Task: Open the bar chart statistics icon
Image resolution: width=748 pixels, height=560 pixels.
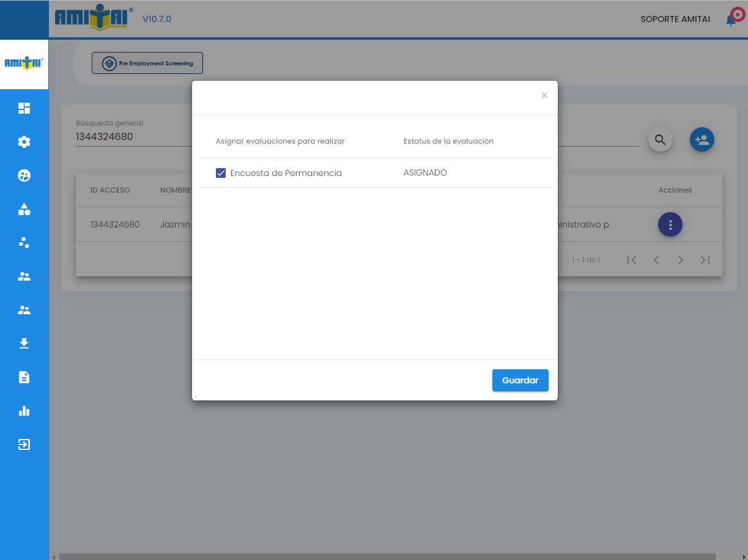Action: (x=24, y=411)
